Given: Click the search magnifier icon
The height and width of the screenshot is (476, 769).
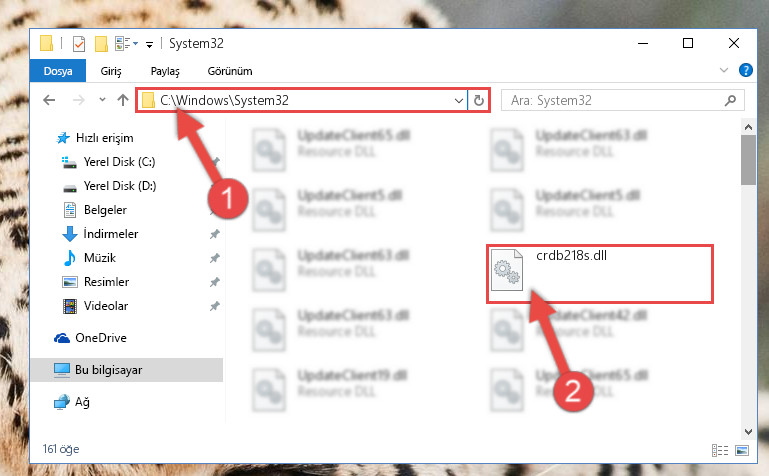Looking at the screenshot, I should 730,100.
